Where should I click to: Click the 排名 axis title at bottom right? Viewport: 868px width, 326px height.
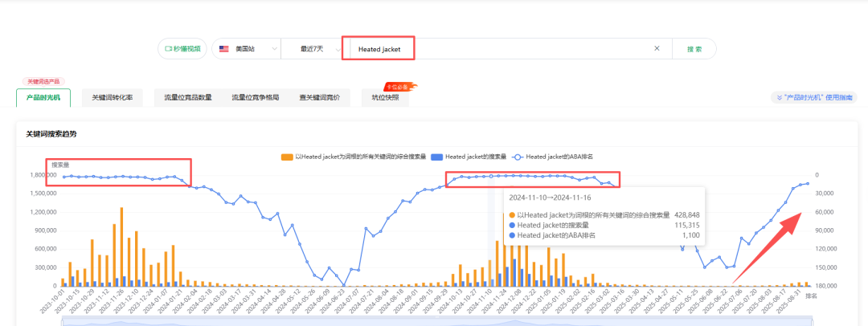tap(811, 296)
